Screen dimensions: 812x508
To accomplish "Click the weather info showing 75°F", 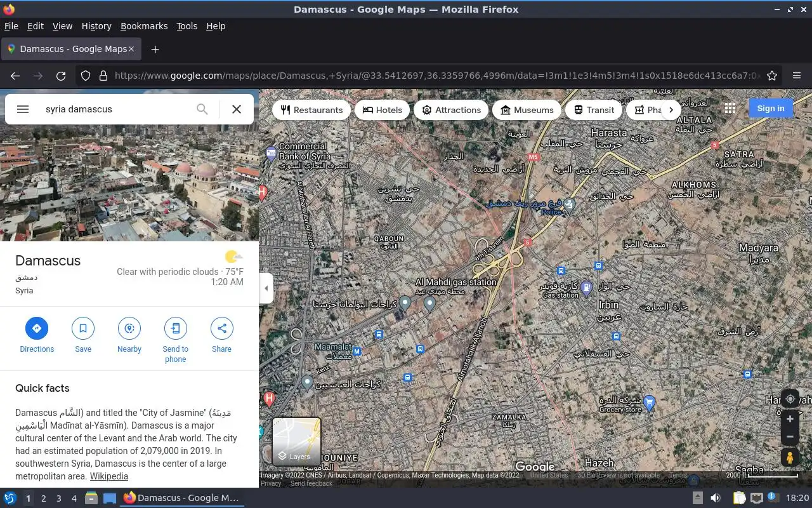I will [180, 272].
